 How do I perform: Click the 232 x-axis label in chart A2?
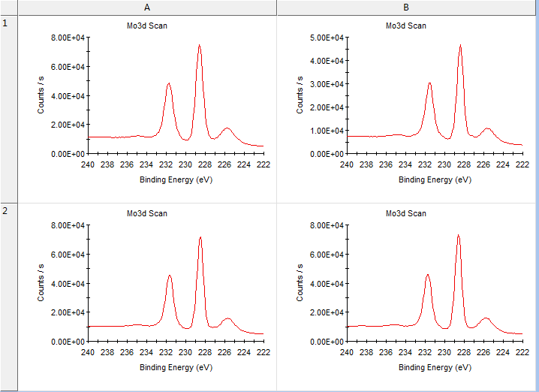tap(166, 352)
